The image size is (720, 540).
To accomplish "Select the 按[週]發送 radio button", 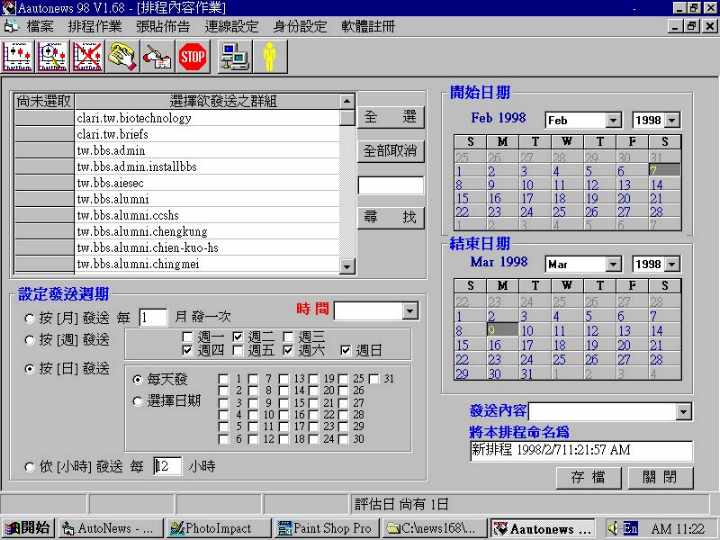I will [x=29, y=340].
